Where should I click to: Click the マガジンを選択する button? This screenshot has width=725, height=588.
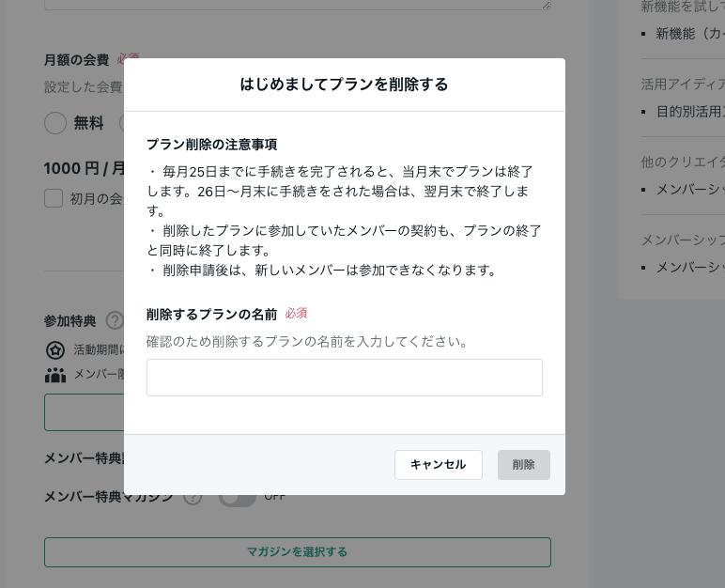pos(297,552)
